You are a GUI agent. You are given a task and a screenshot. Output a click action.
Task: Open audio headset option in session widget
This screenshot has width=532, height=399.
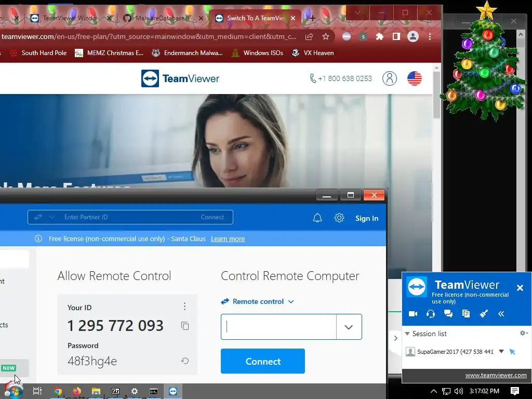431,314
